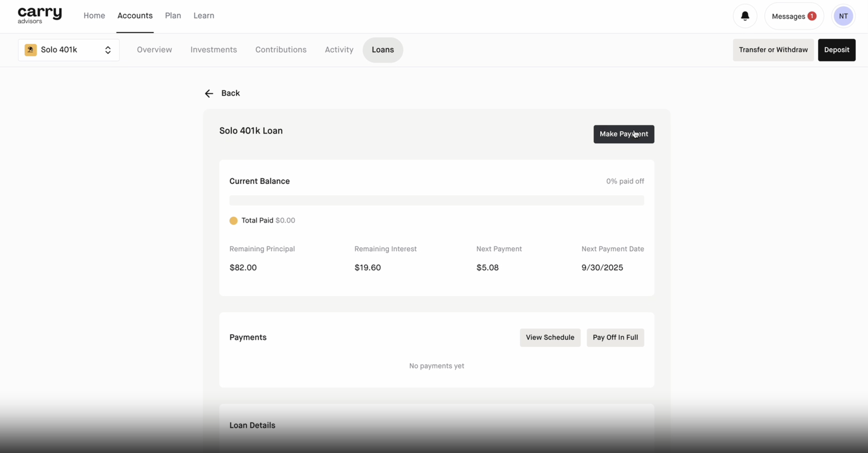Click the Remaining Principal label

[x=262, y=249]
